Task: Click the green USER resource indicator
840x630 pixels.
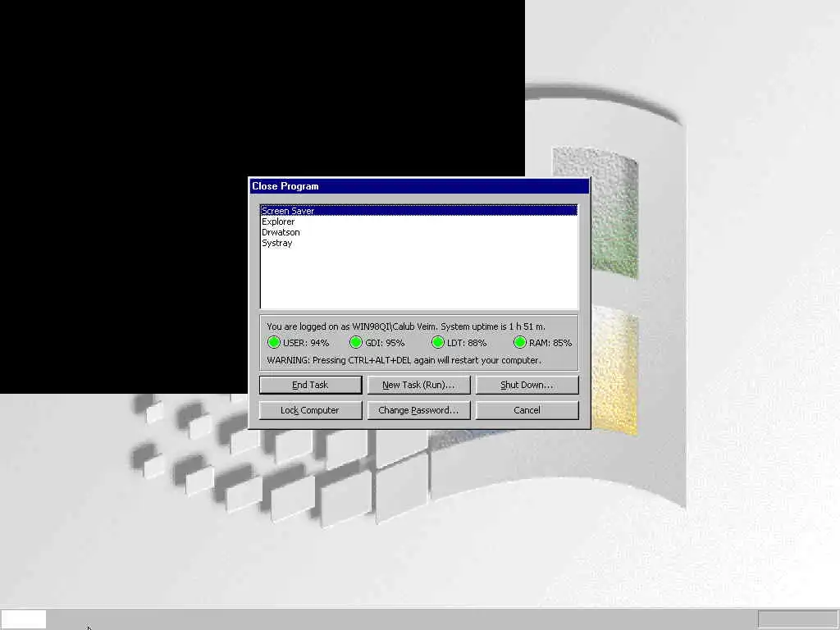Action: (x=274, y=342)
